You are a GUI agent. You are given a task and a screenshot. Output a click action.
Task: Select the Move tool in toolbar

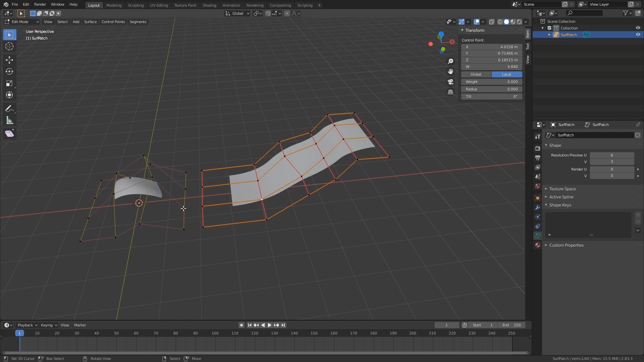click(x=9, y=60)
